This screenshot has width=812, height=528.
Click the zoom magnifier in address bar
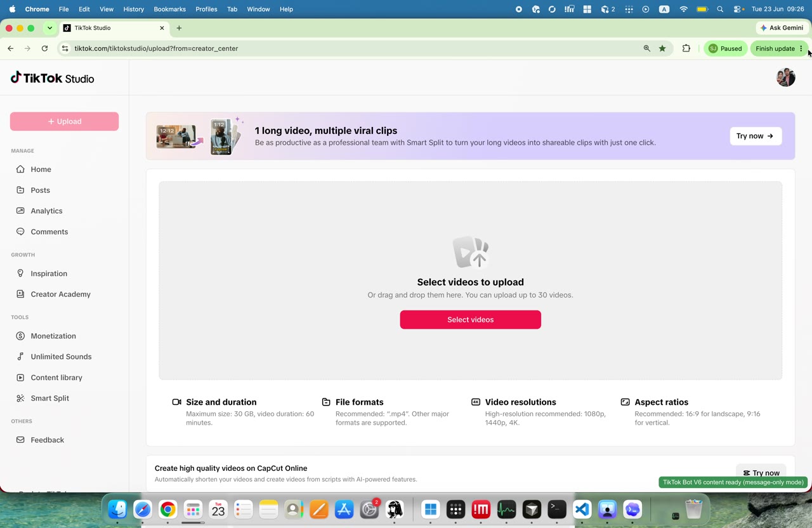point(646,48)
